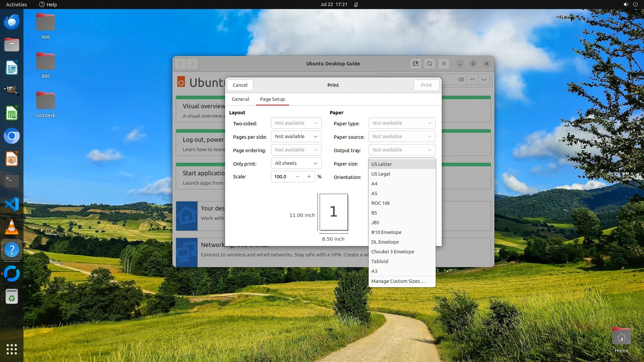Switch to the General tab
Viewport: 644px width, 362px height.
tap(240, 99)
